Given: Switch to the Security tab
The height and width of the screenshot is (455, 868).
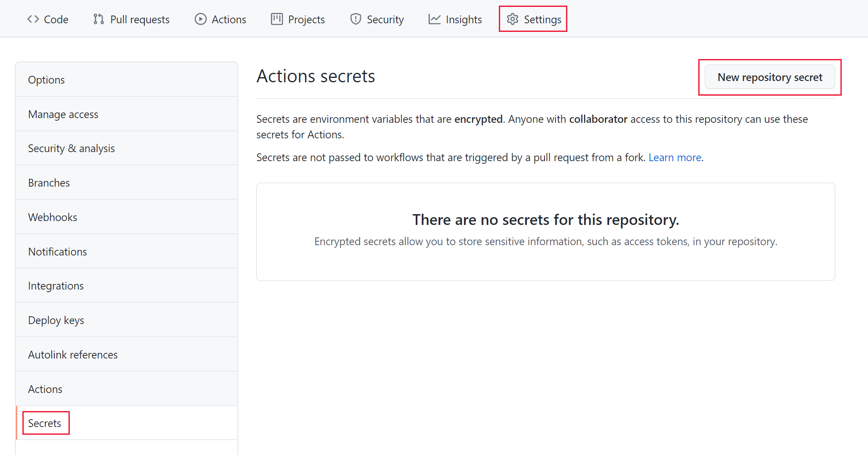Looking at the screenshot, I should 385,19.
